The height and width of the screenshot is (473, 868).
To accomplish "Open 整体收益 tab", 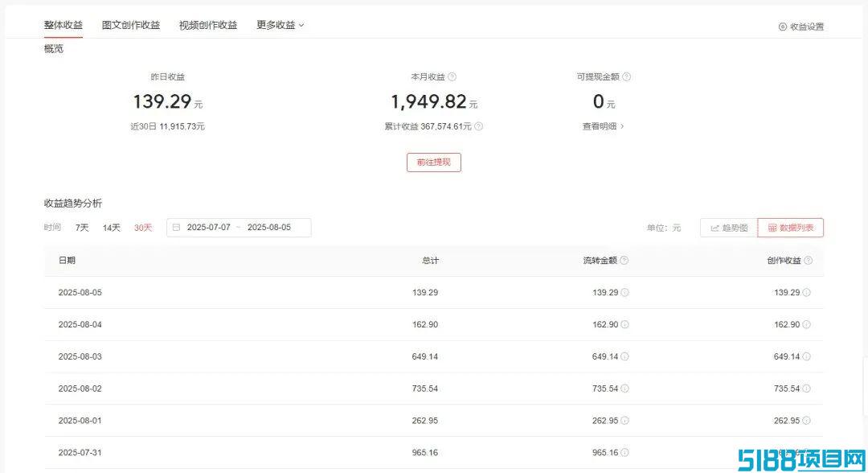I will pyautogui.click(x=63, y=25).
